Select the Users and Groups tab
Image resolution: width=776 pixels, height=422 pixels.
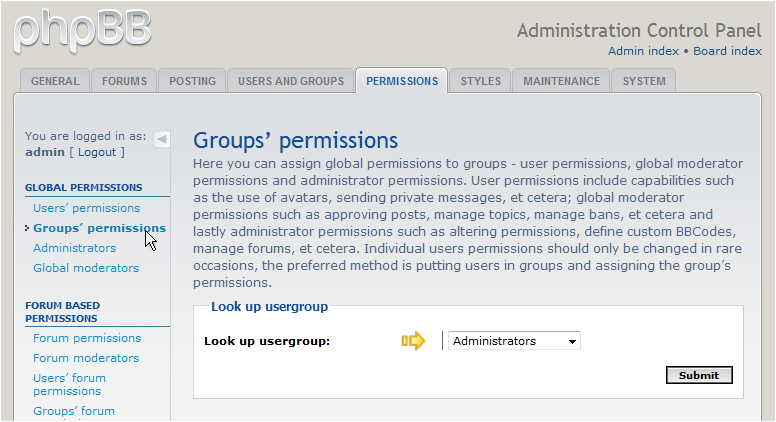point(290,81)
